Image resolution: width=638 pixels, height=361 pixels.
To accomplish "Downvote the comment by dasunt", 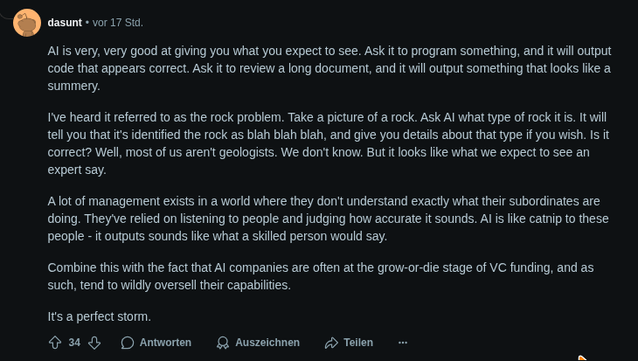I will pyautogui.click(x=94, y=343).
